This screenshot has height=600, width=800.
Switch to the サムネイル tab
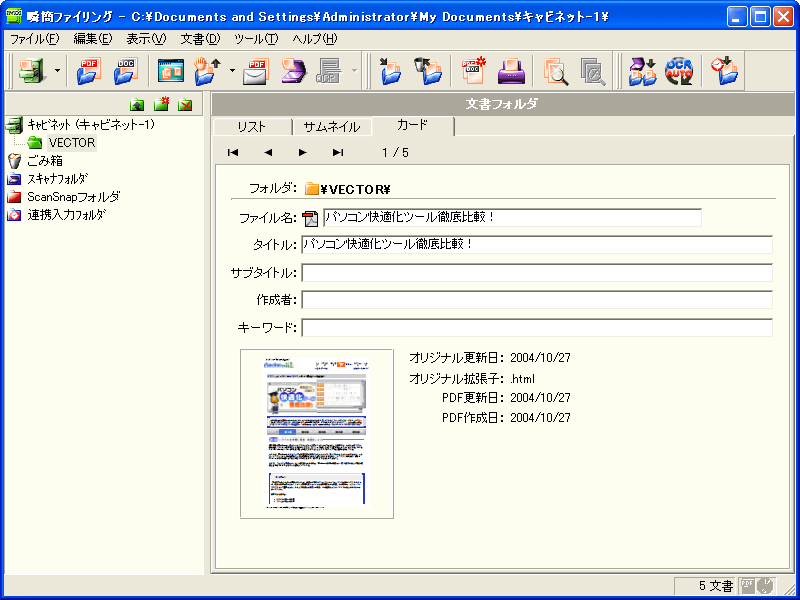click(x=331, y=126)
